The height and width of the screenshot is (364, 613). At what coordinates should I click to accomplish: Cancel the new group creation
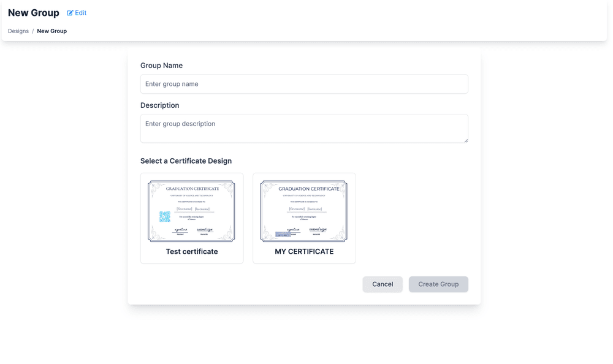point(383,284)
